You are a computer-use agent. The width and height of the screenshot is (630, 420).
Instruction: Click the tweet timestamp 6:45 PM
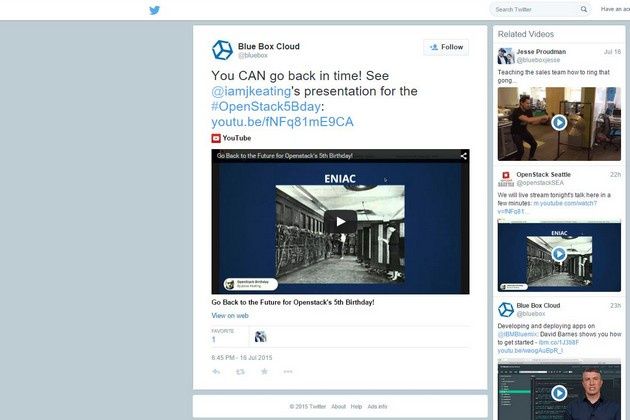(241, 358)
